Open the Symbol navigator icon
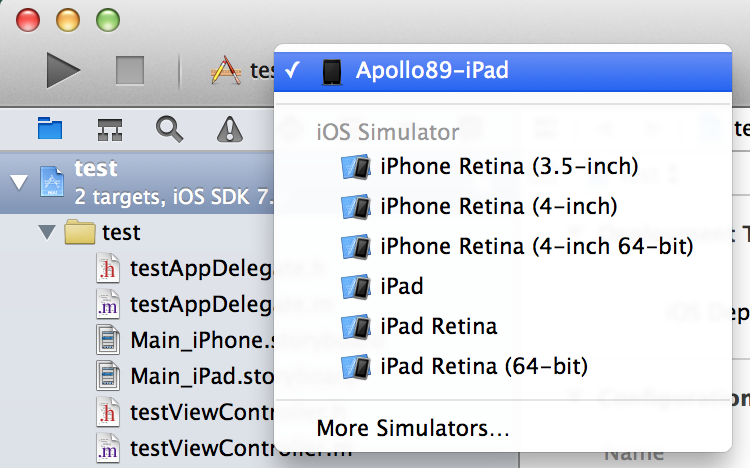Screen dimensions: 750x468 pyautogui.click(x=110, y=130)
